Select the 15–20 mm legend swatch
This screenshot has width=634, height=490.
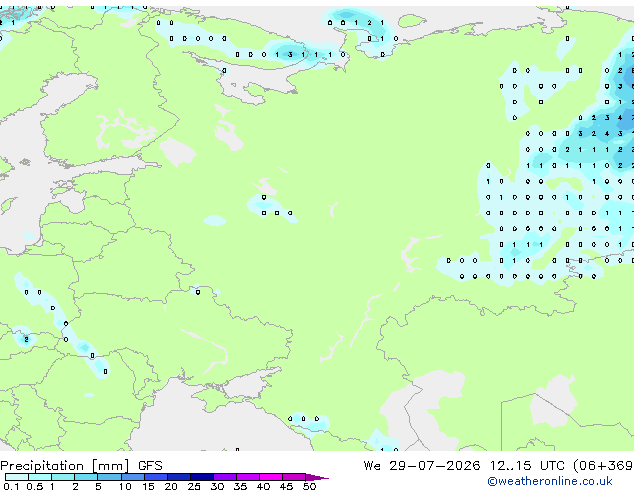tap(156, 477)
